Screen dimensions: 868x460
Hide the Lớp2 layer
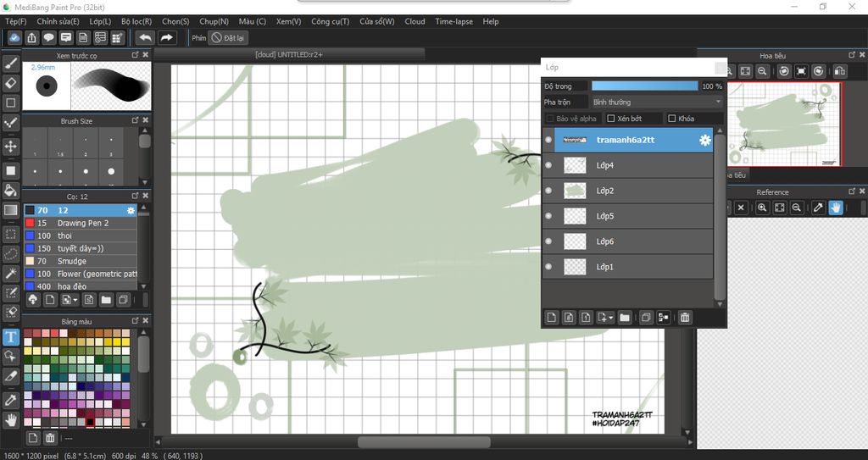548,191
